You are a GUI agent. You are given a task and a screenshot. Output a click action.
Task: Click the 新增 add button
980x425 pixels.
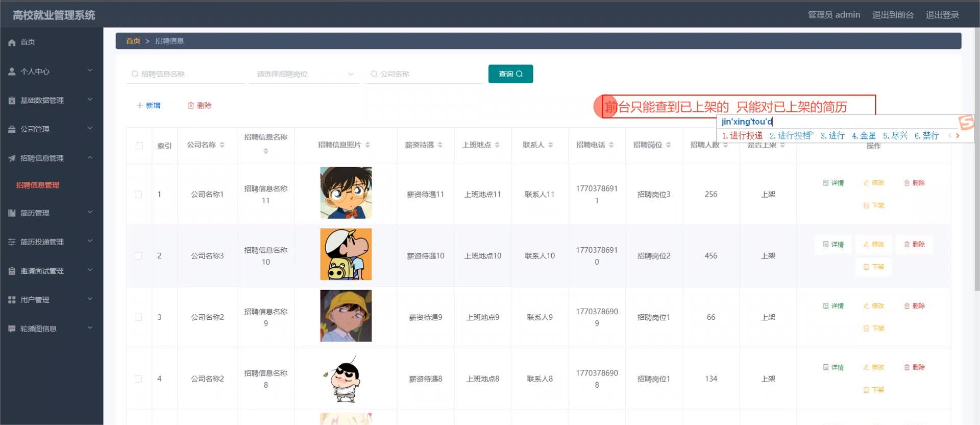click(149, 105)
